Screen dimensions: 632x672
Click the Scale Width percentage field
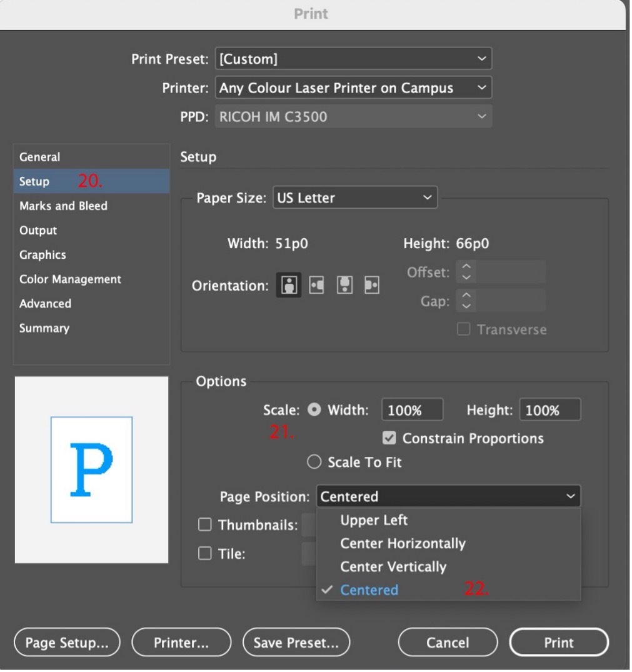pyautogui.click(x=412, y=411)
